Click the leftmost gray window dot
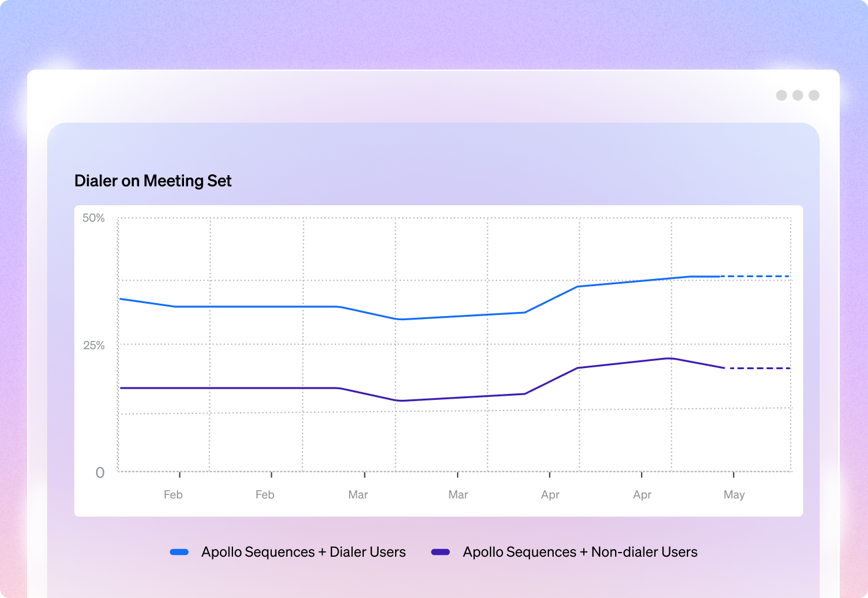The height and width of the screenshot is (598, 868). pyautogui.click(x=781, y=96)
